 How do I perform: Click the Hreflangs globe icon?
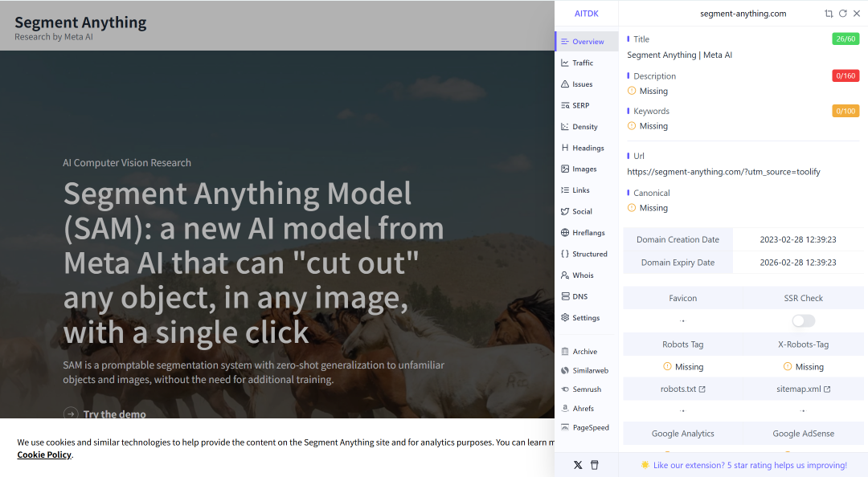(x=565, y=232)
